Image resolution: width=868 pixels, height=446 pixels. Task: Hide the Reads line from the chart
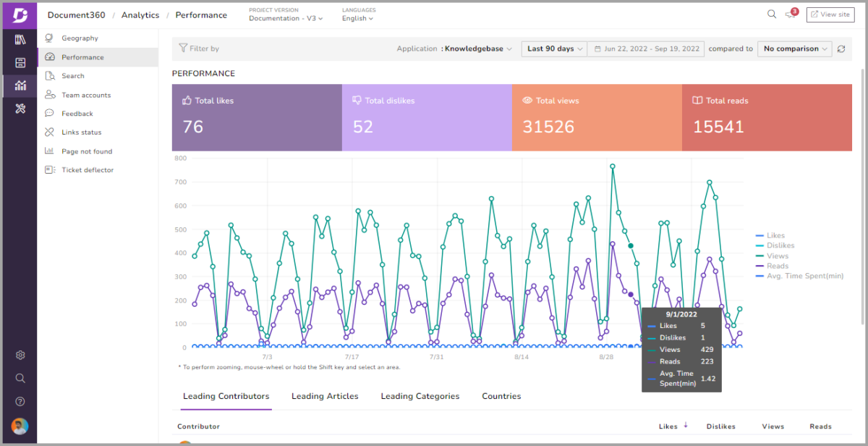point(775,266)
